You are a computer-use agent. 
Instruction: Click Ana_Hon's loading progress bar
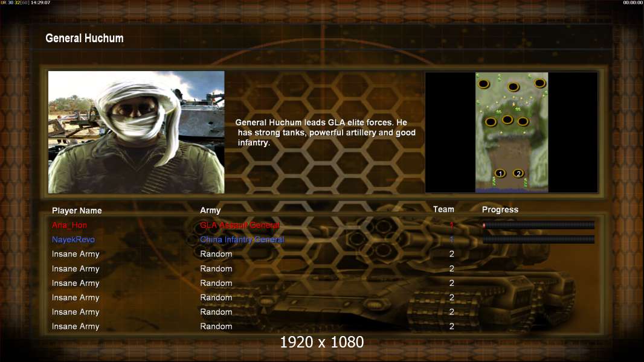click(538, 225)
